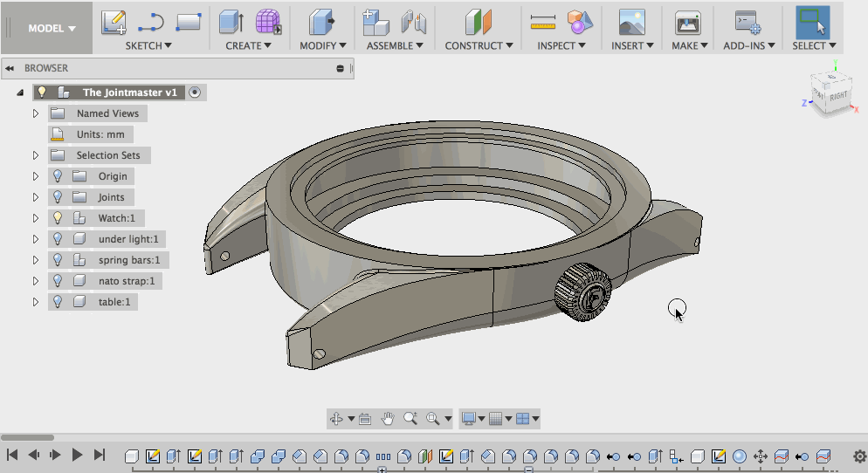Hide the nato strap:1 component
The image size is (868, 473).
58,281
